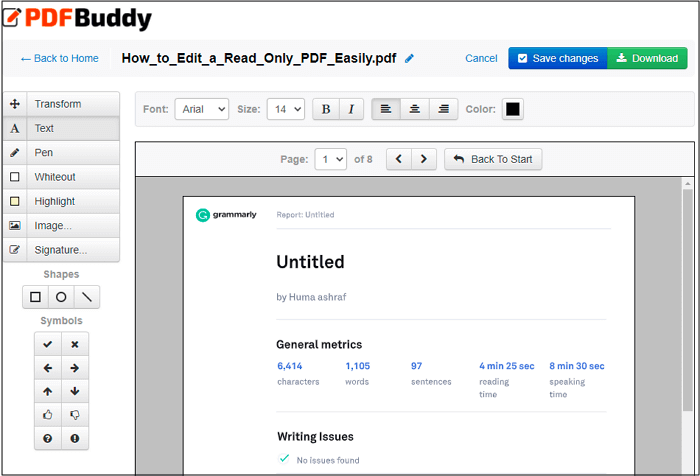Select the Transform tool
Screen dimensions: 700x476
point(62,104)
